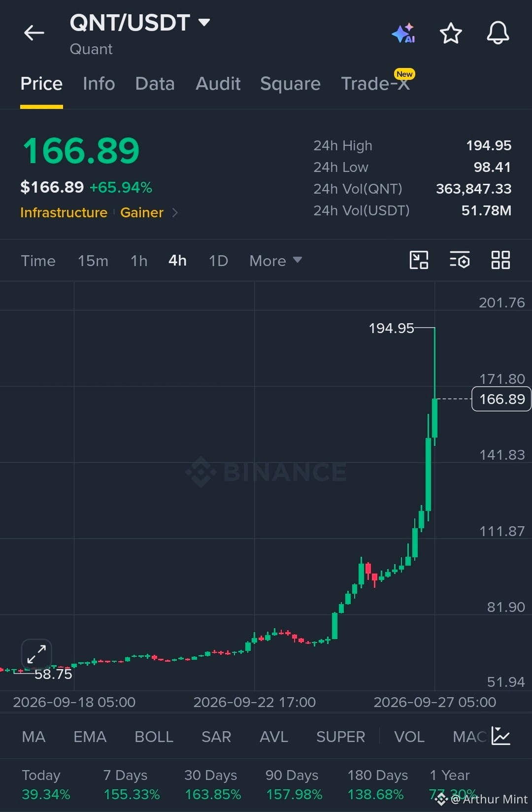Select the 15m timeframe
This screenshot has height=812, width=532.
93,261
